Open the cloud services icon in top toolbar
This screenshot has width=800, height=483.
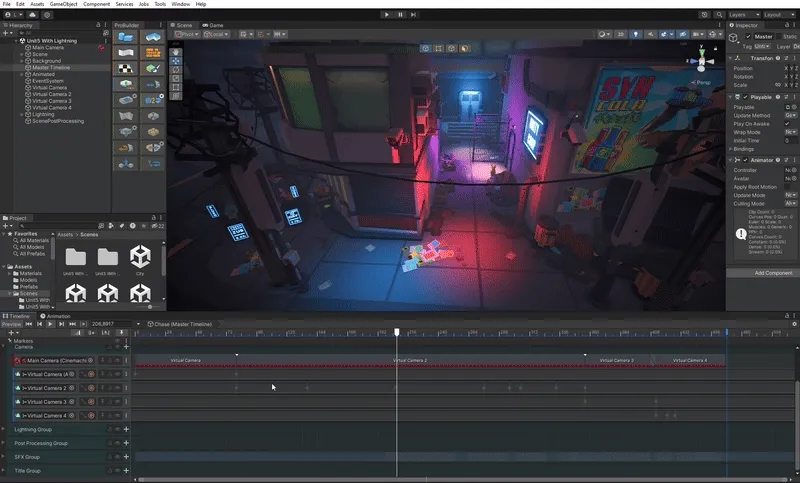[32, 15]
